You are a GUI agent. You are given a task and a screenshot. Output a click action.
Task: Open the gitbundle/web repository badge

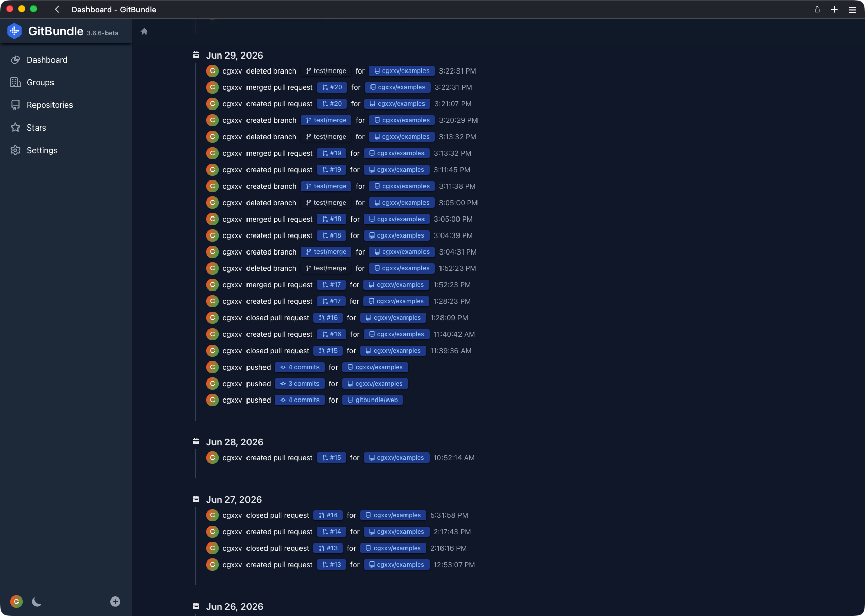pos(373,400)
